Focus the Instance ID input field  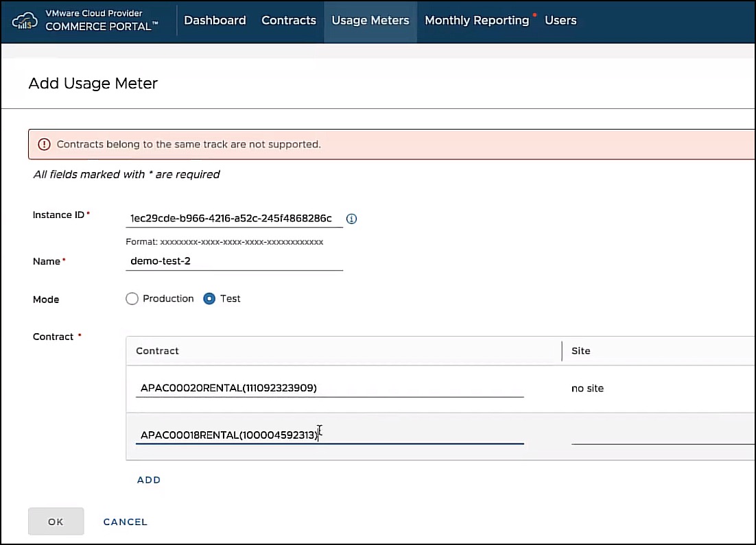coord(233,219)
